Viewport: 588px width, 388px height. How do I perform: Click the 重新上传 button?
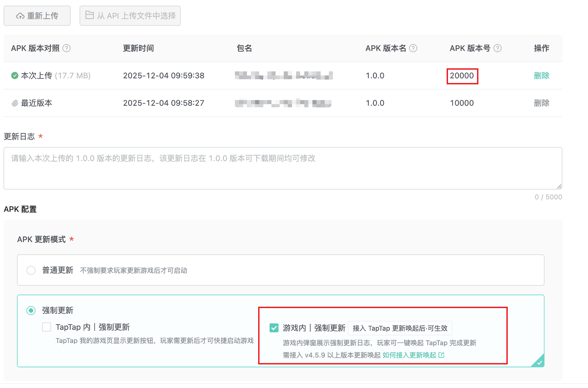pyautogui.click(x=37, y=15)
